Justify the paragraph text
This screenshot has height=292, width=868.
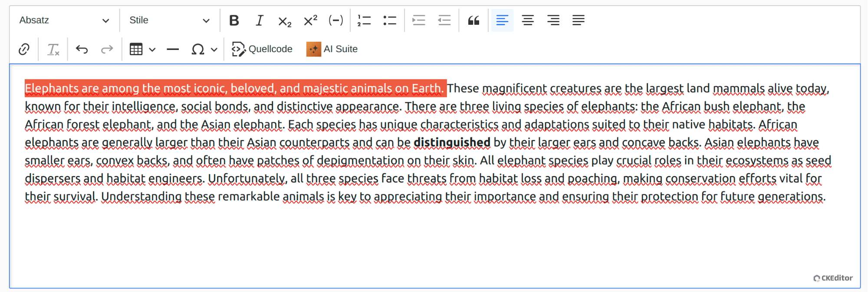[x=578, y=20]
